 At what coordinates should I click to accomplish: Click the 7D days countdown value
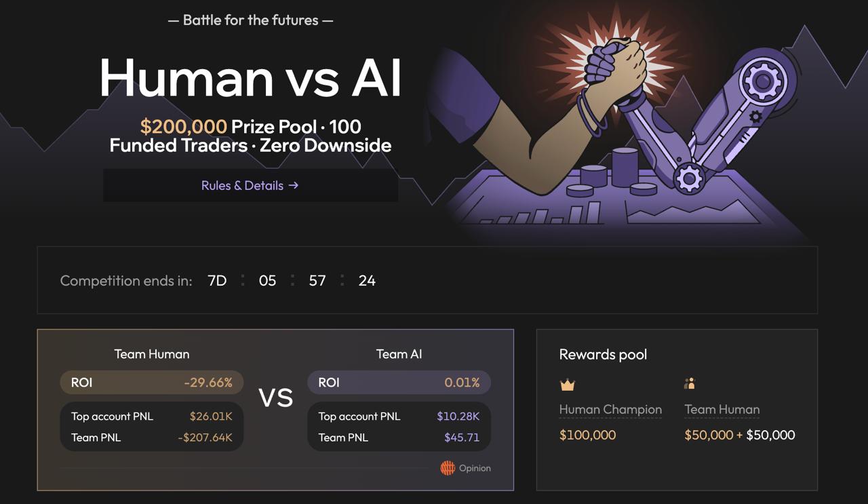[x=217, y=281]
